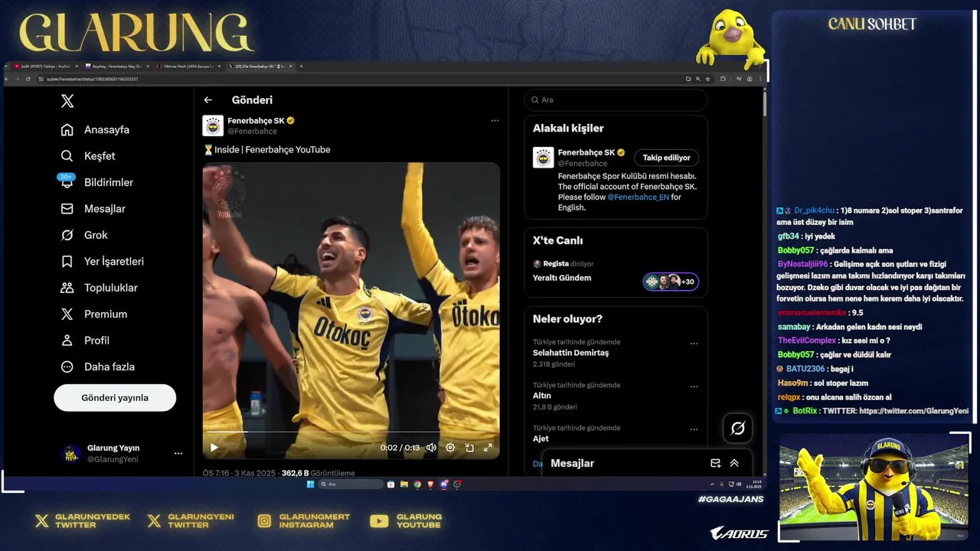This screenshot has width=980, height=551.
Task: Open the @Fenerbahce_EN link
Action: [638, 197]
